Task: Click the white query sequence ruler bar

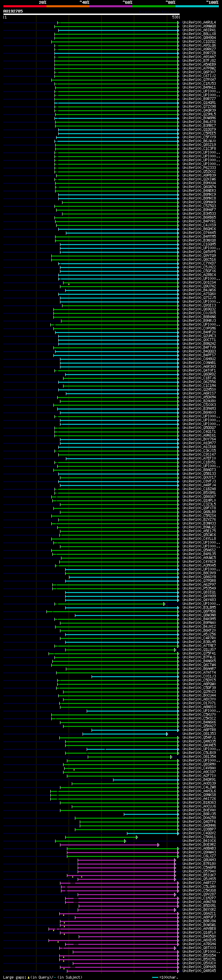Action: pyautogui.click(x=91, y=14)
